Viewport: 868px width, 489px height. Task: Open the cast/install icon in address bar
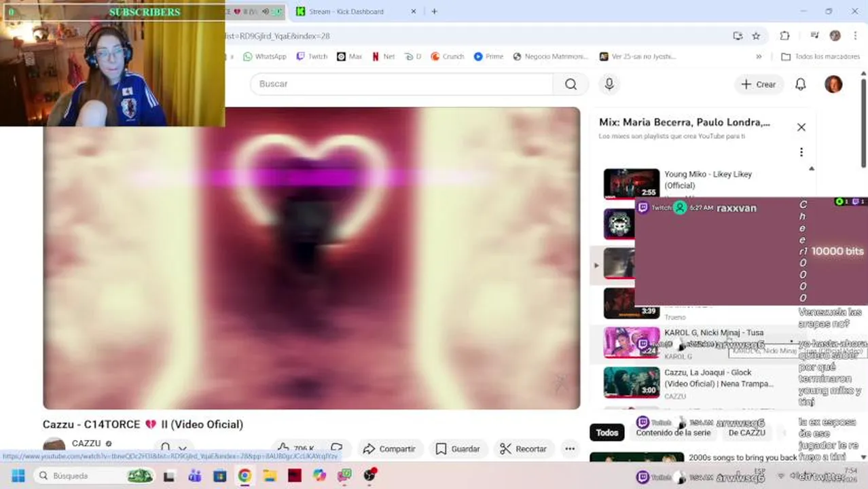point(738,36)
